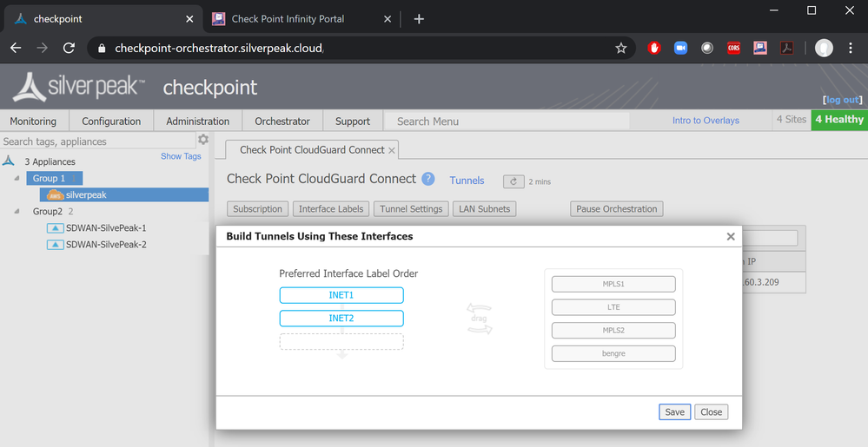Image resolution: width=868 pixels, height=447 pixels.
Task: Collapse the Group 1 tree node
Action: [18, 179]
